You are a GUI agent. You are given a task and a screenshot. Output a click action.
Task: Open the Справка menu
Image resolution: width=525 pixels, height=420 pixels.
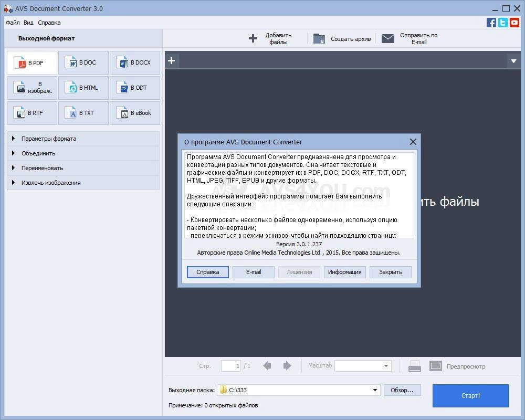coord(49,23)
